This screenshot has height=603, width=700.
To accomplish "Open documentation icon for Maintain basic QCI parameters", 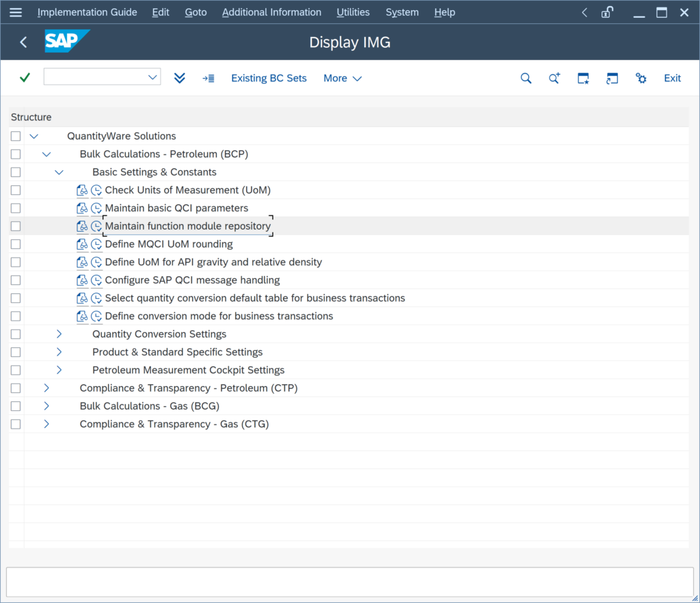I will pos(82,208).
